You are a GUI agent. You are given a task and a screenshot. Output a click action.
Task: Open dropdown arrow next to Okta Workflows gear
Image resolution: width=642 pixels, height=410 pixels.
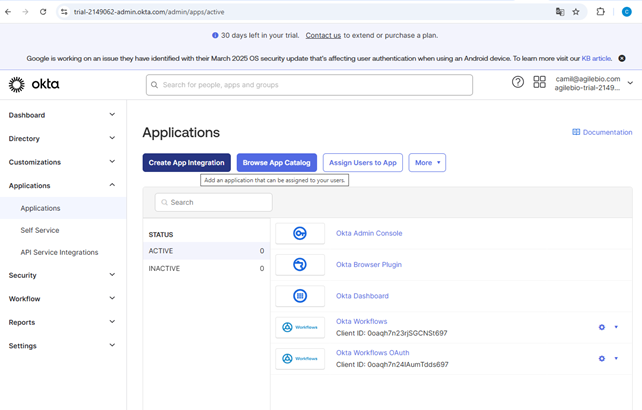(x=616, y=327)
